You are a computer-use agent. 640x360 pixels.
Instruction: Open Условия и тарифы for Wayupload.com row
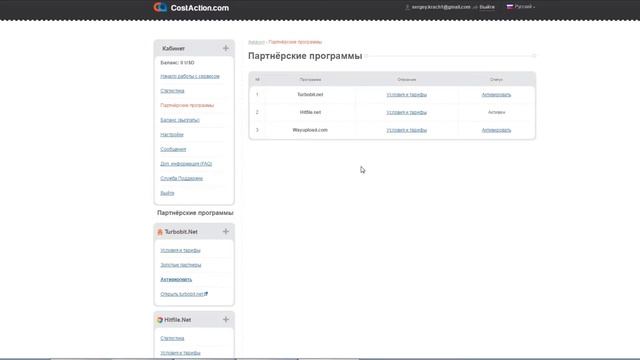click(407, 130)
